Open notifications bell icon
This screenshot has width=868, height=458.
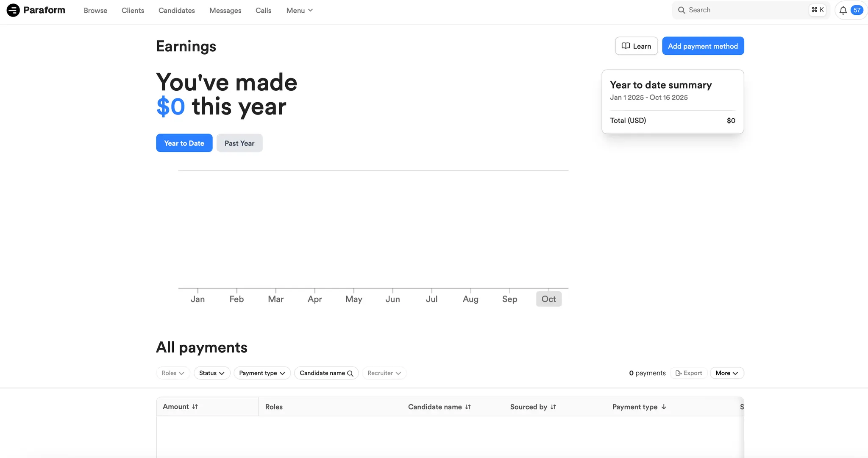point(843,10)
